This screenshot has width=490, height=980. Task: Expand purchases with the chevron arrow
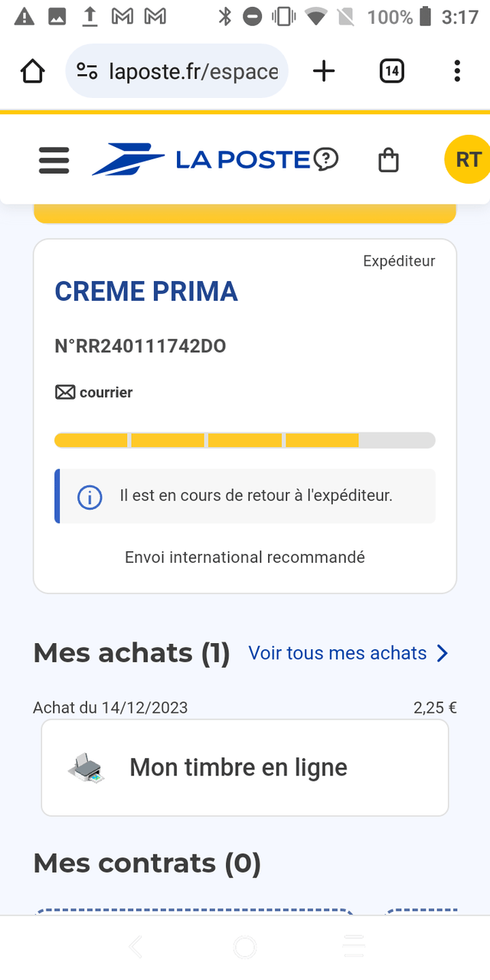[x=443, y=653]
